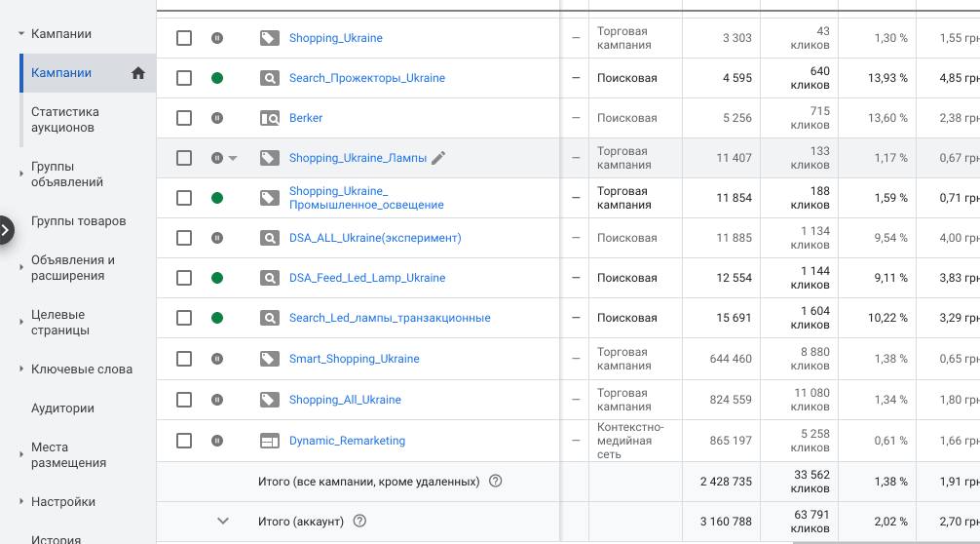The height and width of the screenshot is (544, 980).
Task: Click the green status dot for Shopping_Ukraine_Промышленное_освещение
Action: pos(217,198)
